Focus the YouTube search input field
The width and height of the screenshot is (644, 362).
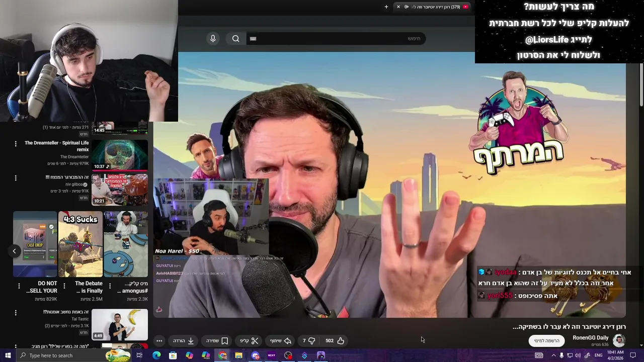tap(335, 39)
